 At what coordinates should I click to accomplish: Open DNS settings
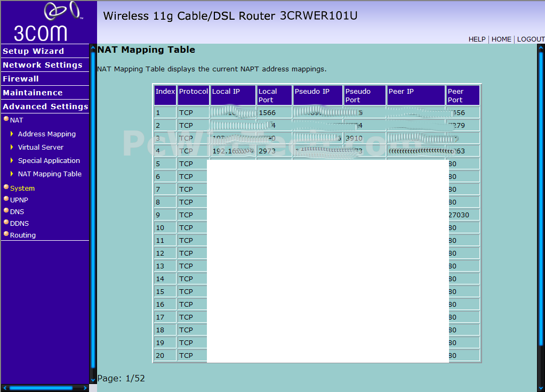click(x=17, y=212)
